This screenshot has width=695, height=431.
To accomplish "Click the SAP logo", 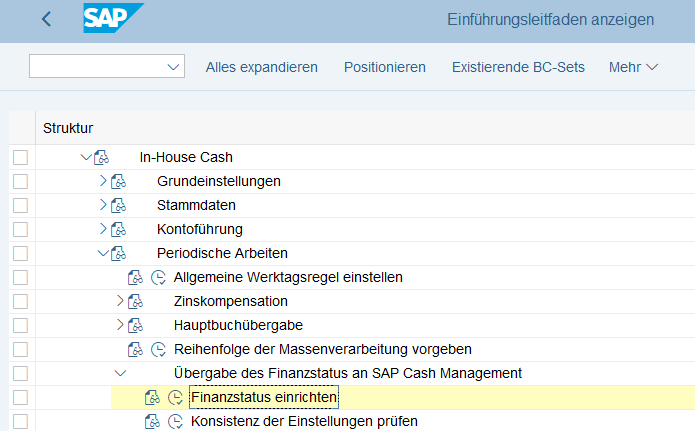I will (x=113, y=19).
